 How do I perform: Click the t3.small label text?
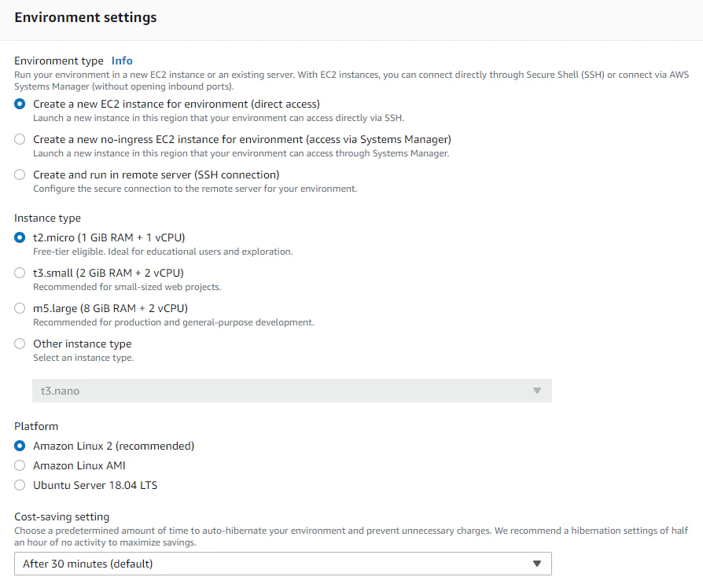(x=109, y=273)
